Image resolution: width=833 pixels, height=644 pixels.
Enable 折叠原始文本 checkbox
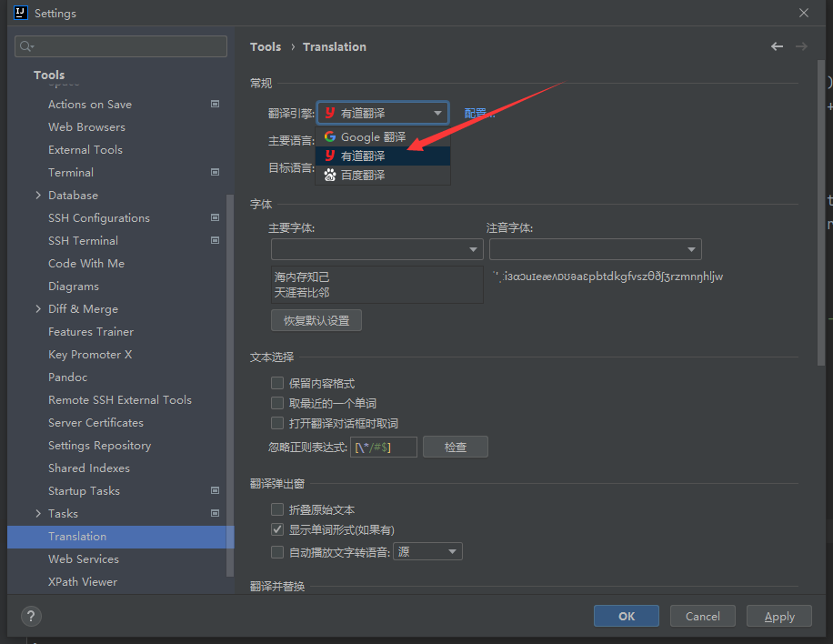coord(277,509)
